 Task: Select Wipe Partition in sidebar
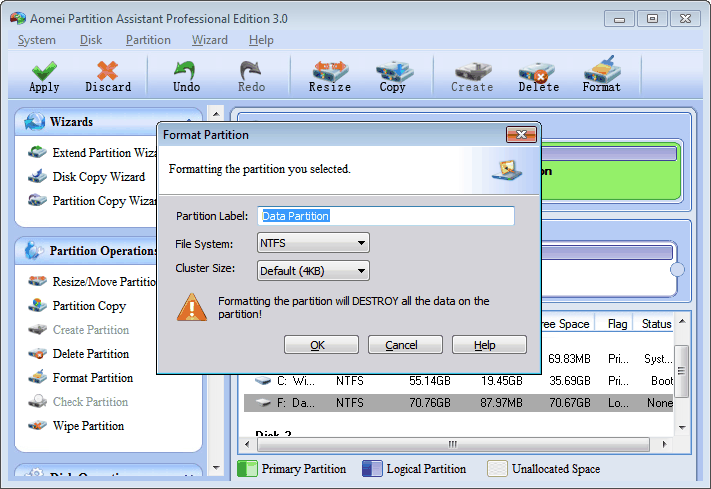pos(88,425)
